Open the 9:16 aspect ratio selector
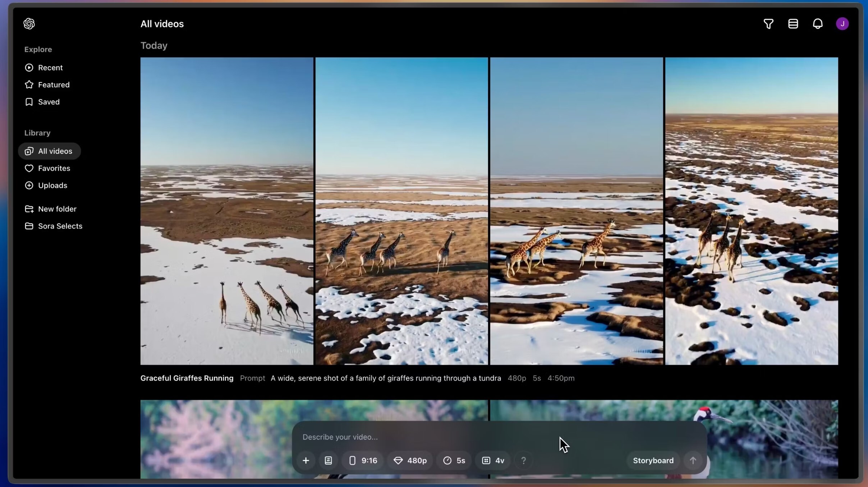 tap(362, 460)
